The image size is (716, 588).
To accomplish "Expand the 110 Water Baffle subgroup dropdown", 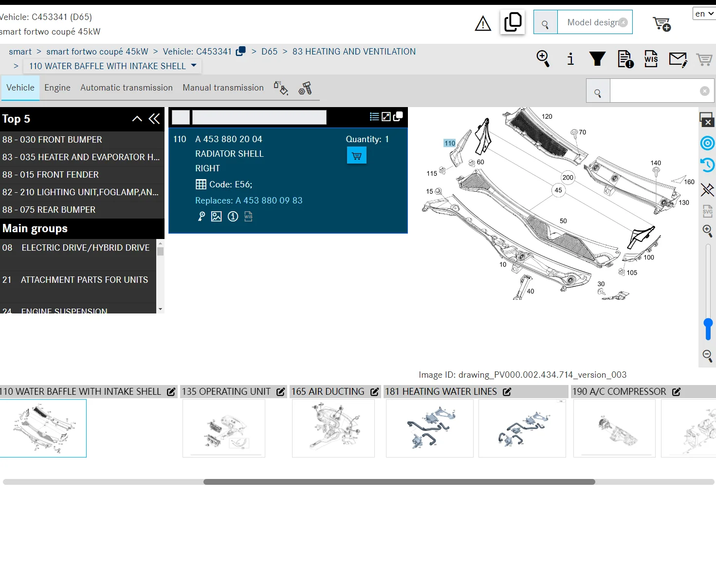I will click(x=194, y=65).
